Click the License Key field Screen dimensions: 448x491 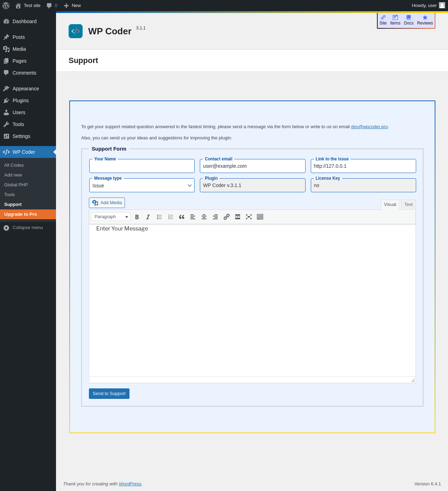click(363, 185)
